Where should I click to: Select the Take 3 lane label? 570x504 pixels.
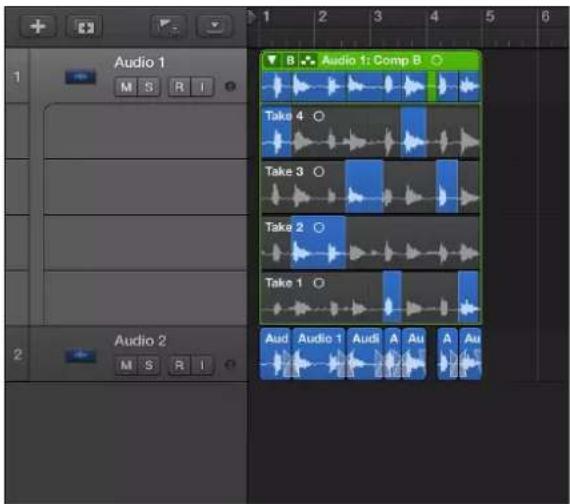(284, 171)
